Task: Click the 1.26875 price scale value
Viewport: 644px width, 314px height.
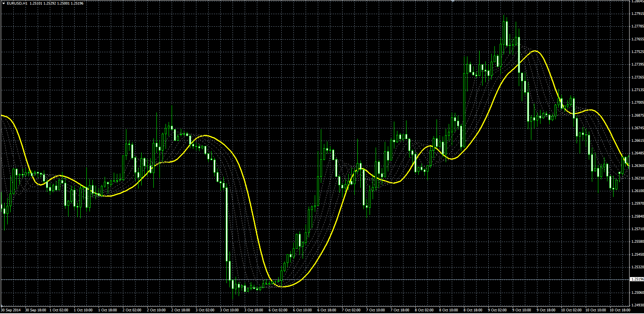Action: [637, 115]
